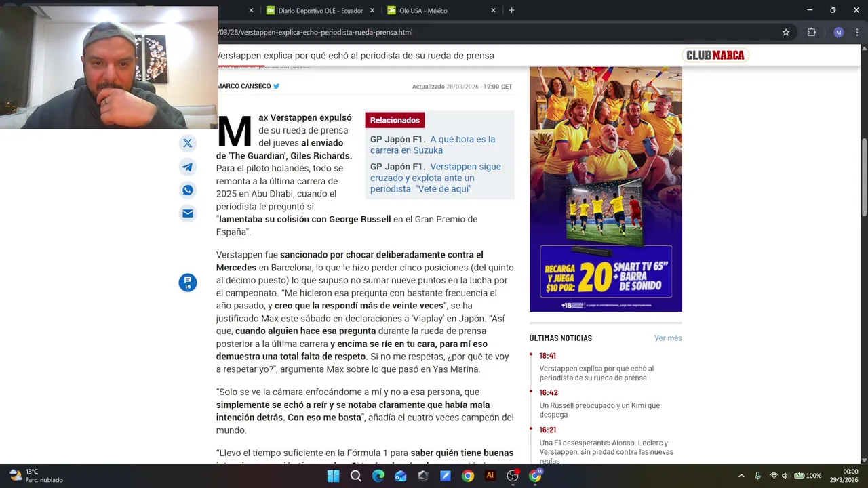Viewport: 868px width, 488px height.
Task: Open OBS Studio in taskbar
Action: [x=513, y=476]
